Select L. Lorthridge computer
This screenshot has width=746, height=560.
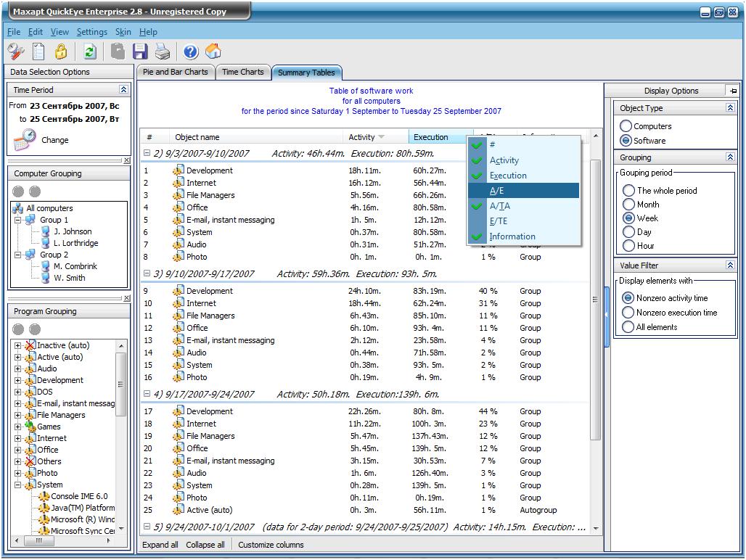pyautogui.click(x=76, y=243)
